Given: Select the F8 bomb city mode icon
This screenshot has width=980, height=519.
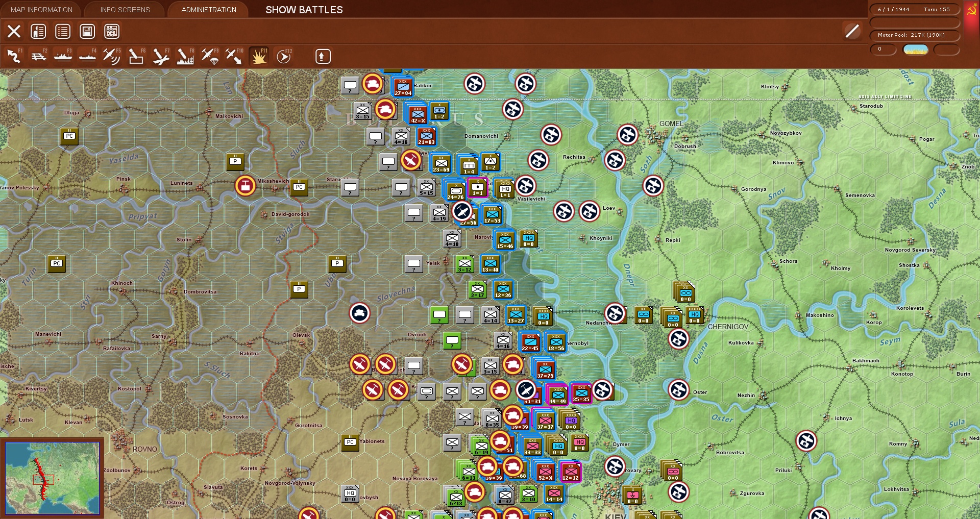Looking at the screenshot, I should pyautogui.click(x=185, y=56).
